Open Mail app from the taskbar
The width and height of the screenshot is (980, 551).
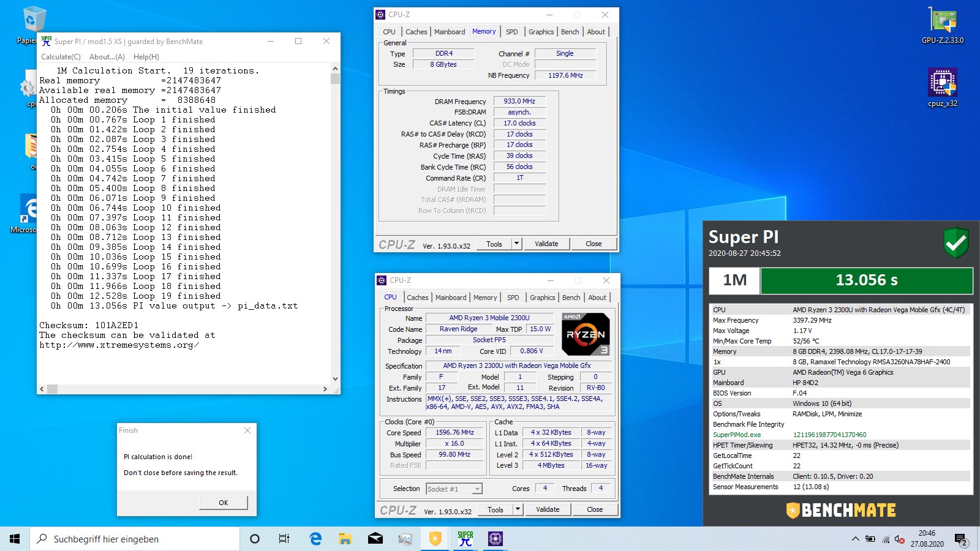coord(375,539)
